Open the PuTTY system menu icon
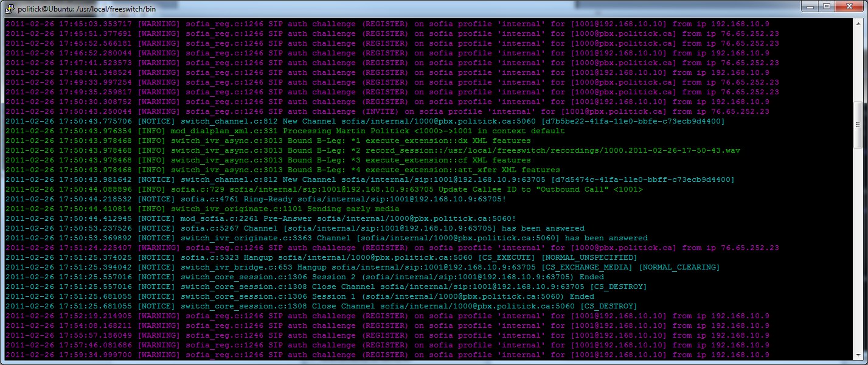 click(x=10, y=8)
